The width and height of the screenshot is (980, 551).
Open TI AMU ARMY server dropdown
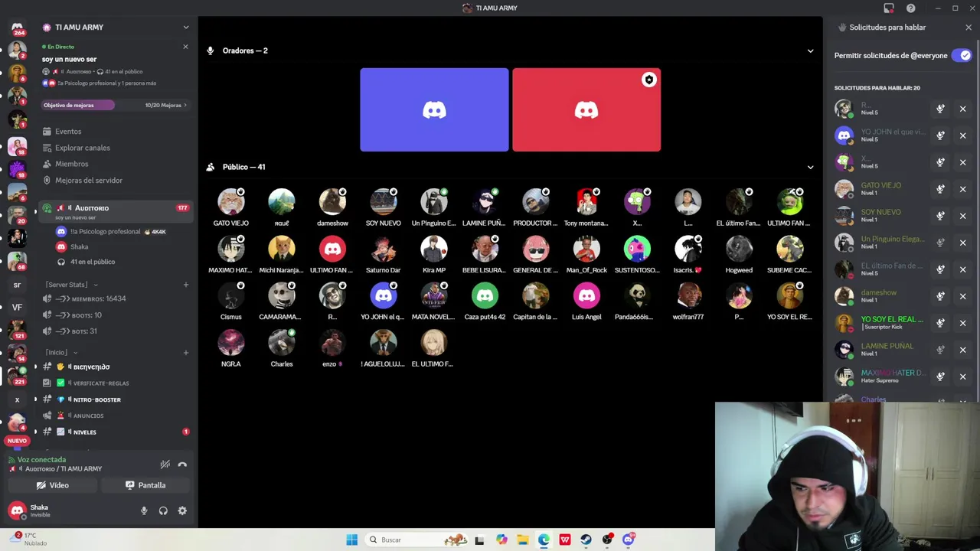[x=186, y=28]
